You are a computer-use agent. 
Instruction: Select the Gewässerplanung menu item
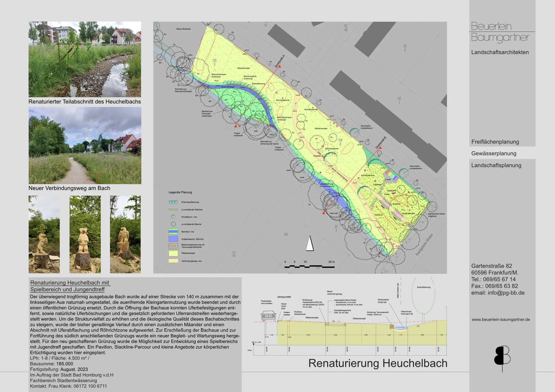(494, 153)
